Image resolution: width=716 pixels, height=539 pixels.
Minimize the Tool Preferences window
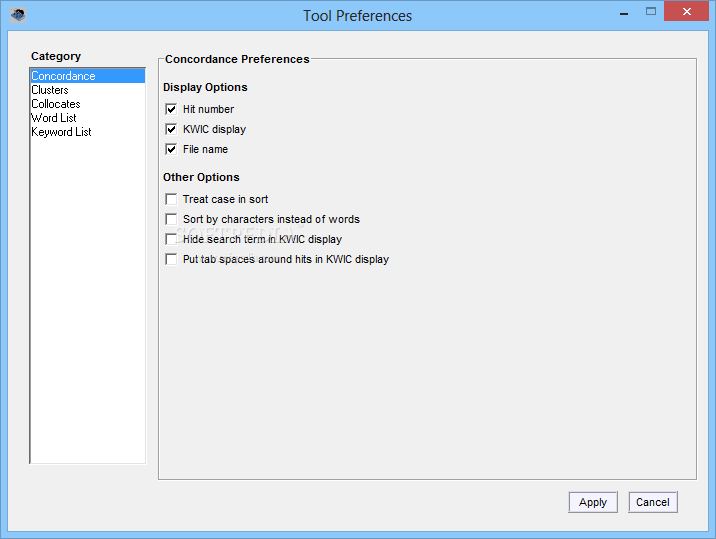pyautogui.click(x=624, y=13)
